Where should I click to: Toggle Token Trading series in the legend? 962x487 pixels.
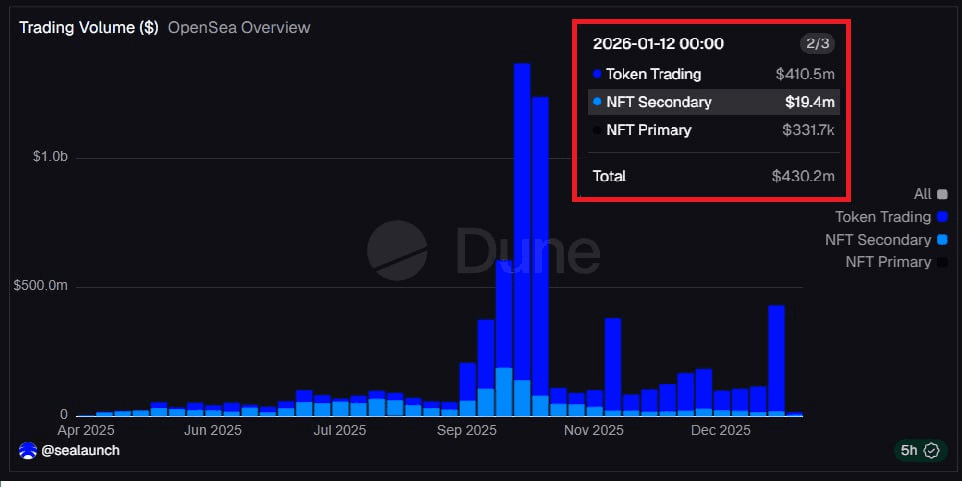tap(883, 217)
